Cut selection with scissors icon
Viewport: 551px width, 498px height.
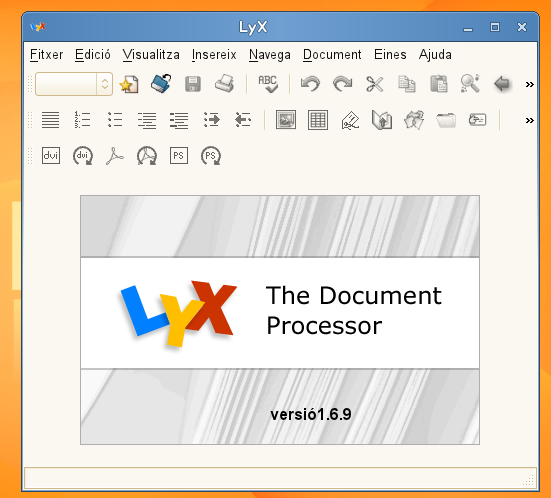375,84
